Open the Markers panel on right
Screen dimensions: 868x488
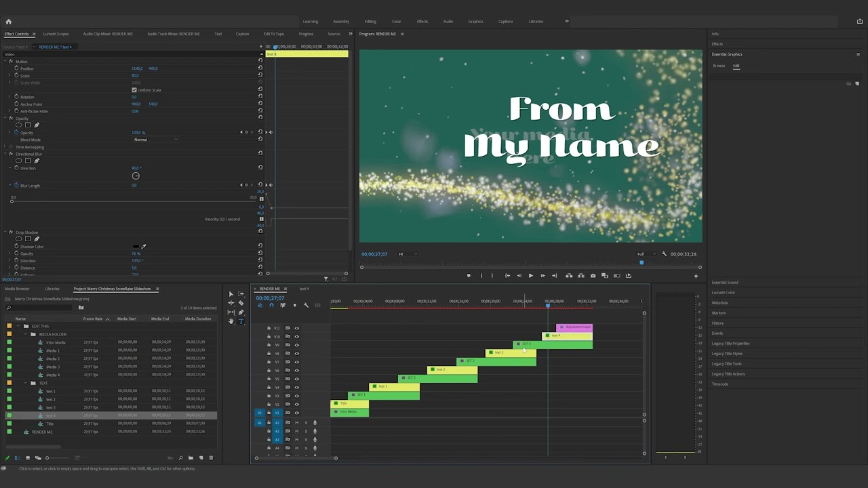(x=719, y=313)
